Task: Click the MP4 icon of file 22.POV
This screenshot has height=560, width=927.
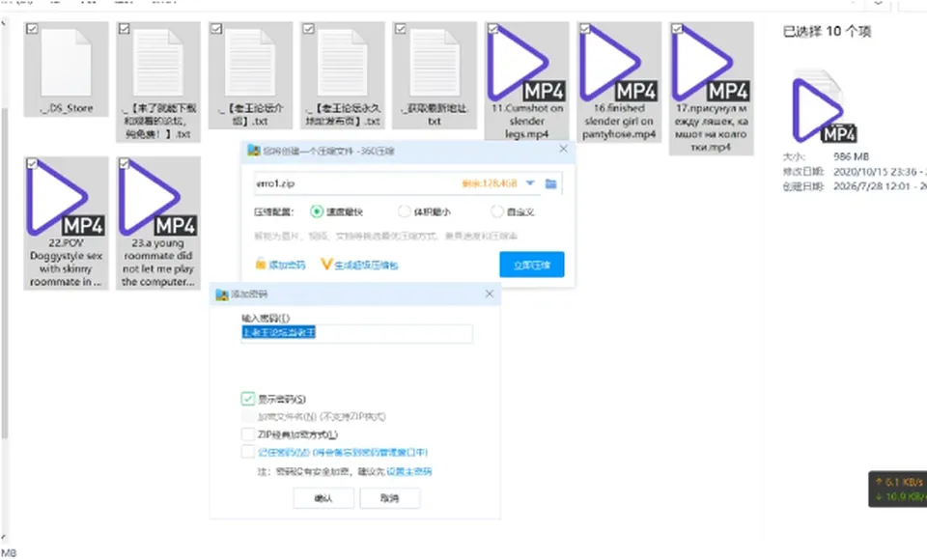Action: [x=66, y=198]
